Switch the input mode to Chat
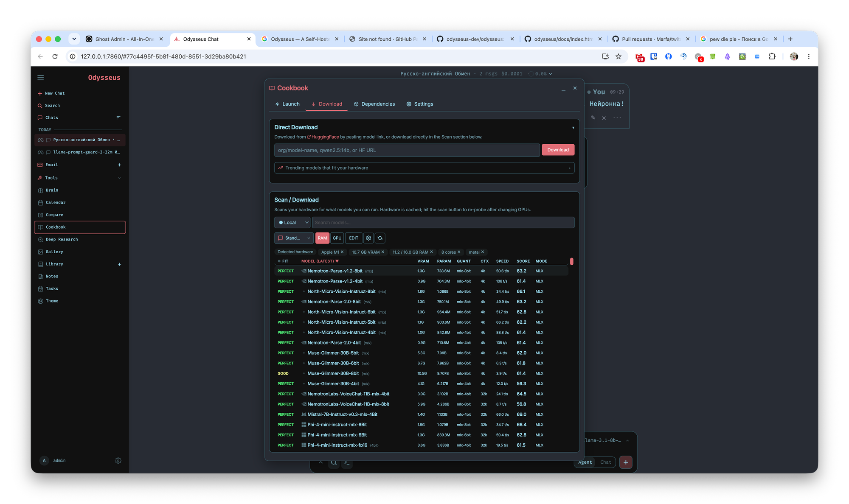 coord(606,462)
